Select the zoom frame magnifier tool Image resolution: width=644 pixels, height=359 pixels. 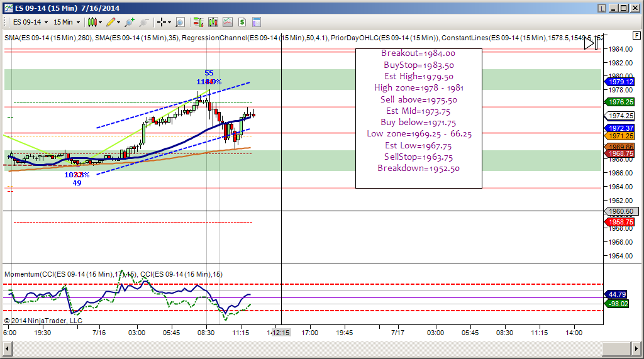click(180, 22)
